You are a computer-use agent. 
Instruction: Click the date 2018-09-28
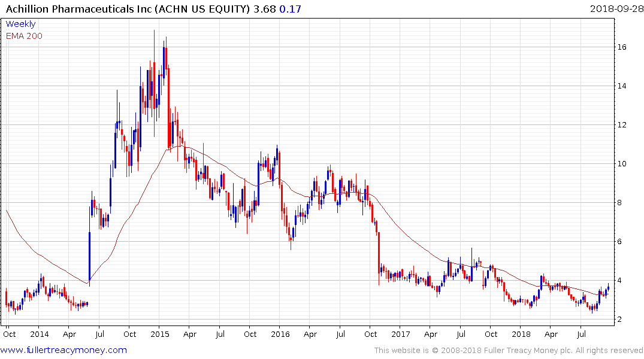pos(616,8)
